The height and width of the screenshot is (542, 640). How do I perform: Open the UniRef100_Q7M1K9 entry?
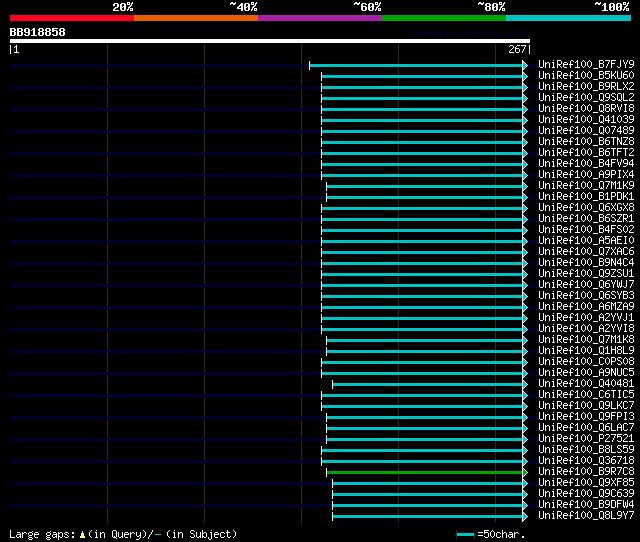point(586,185)
